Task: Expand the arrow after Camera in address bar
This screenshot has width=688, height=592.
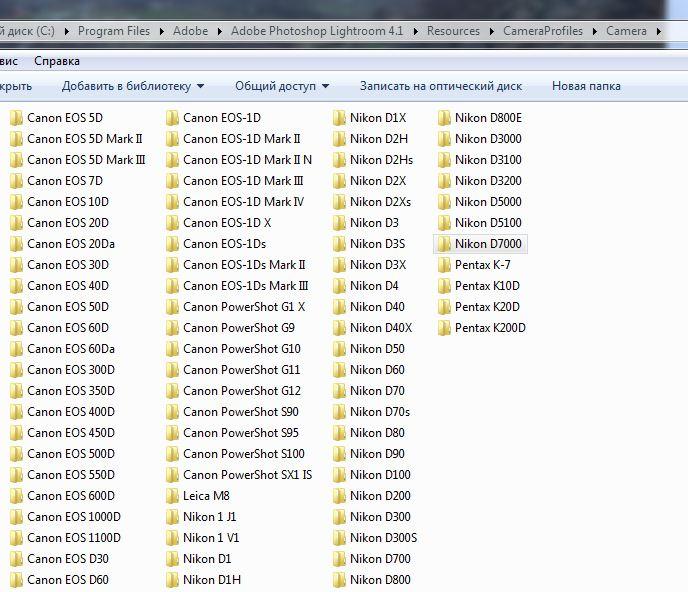Action: tap(659, 32)
